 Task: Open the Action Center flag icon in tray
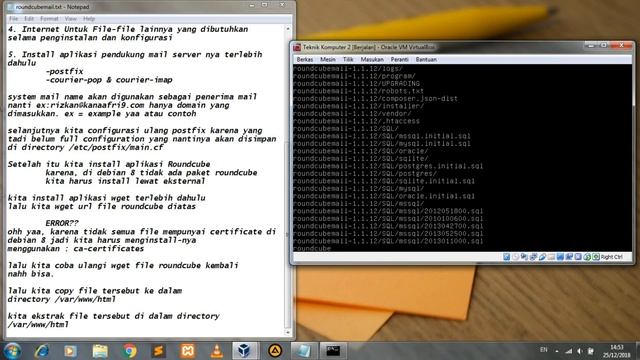(x=591, y=351)
